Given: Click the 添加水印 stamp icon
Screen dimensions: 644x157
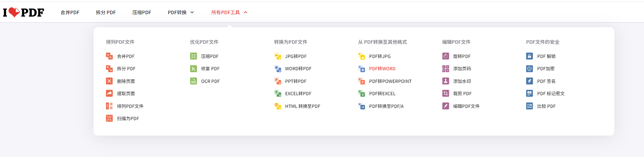Looking at the screenshot, I should [x=446, y=81].
